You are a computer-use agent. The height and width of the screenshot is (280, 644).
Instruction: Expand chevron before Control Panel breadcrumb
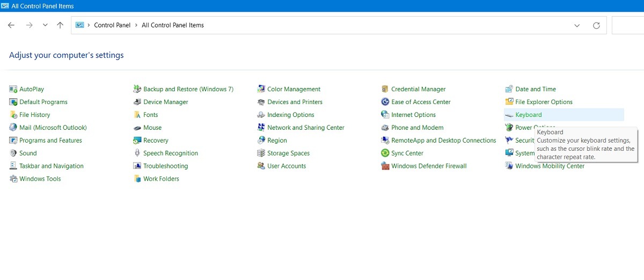tap(89, 25)
